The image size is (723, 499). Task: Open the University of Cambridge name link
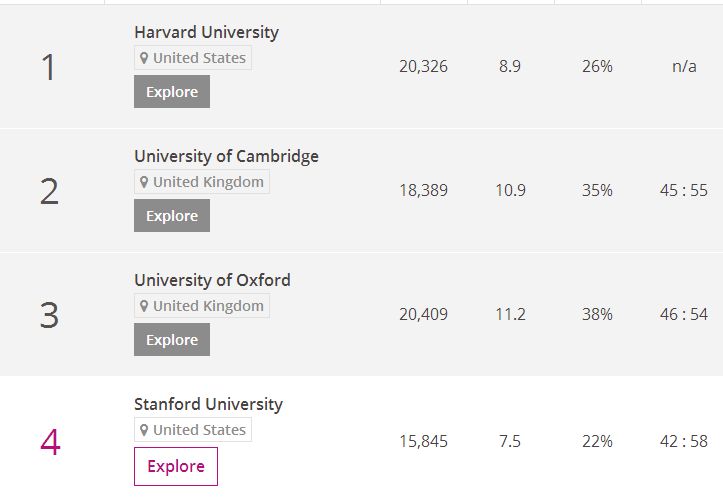point(226,156)
